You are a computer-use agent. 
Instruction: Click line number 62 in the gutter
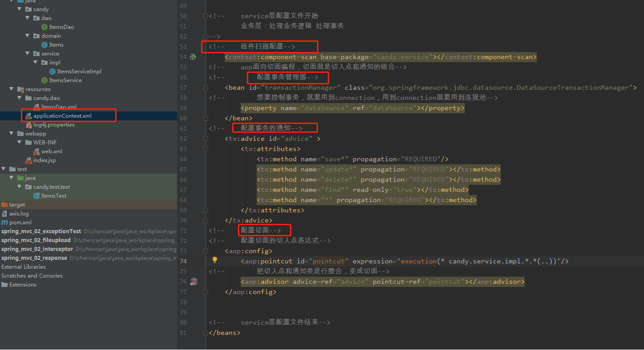(x=183, y=139)
